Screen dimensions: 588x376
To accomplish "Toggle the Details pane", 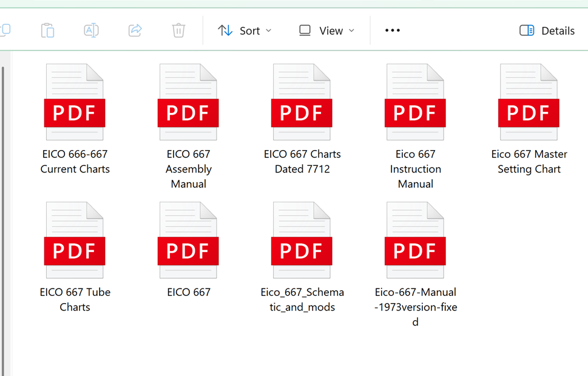I will pyautogui.click(x=547, y=30).
